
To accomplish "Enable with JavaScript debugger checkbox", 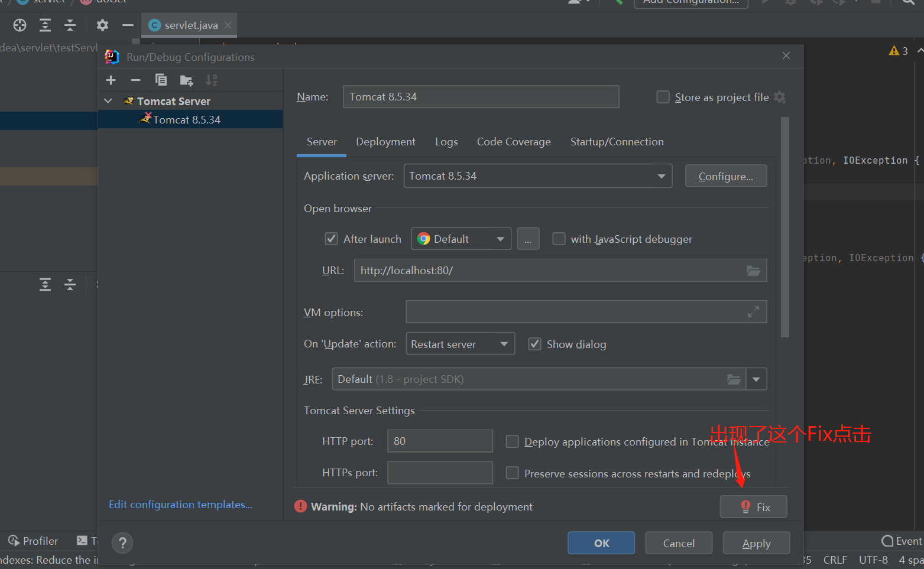I will (559, 239).
